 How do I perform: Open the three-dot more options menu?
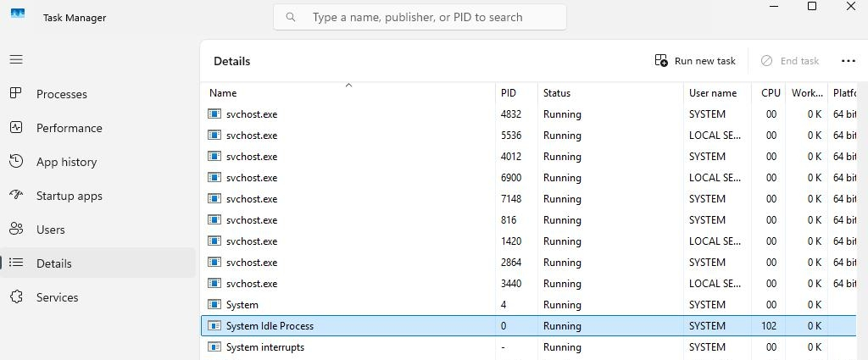[848, 61]
